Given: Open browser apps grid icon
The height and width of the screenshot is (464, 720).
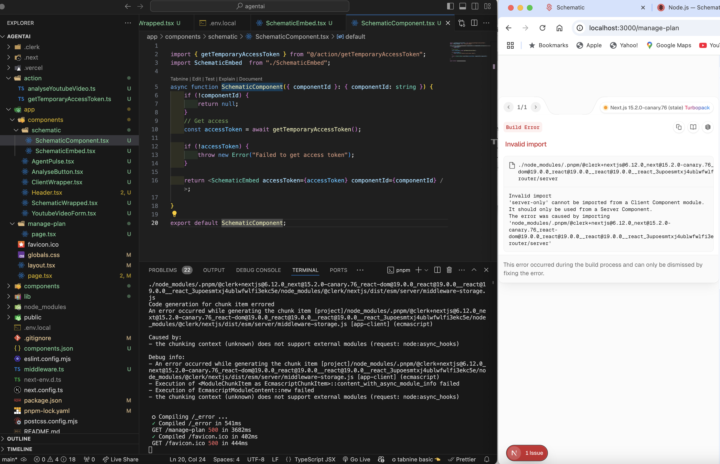Looking at the screenshot, I should (x=510, y=45).
